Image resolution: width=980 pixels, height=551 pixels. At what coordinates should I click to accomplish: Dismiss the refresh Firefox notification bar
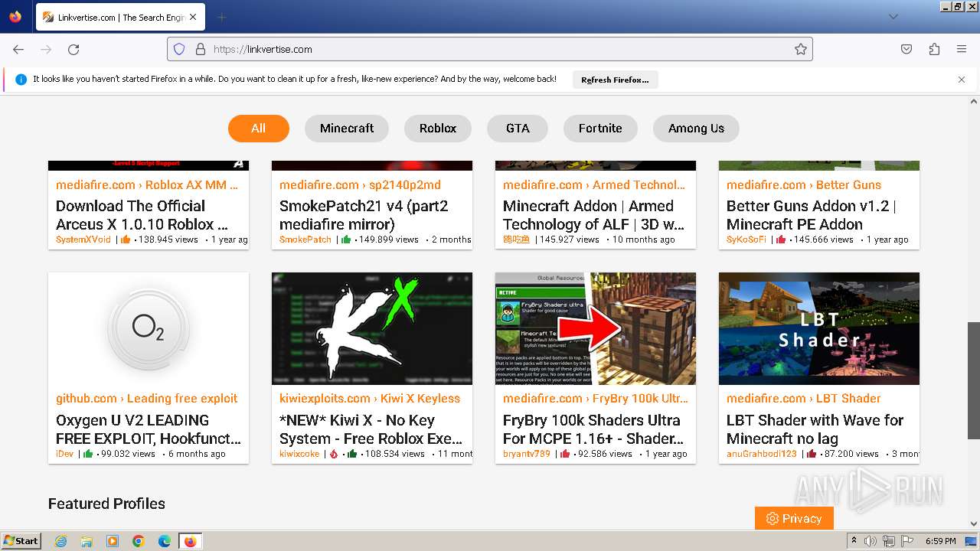[x=962, y=80]
